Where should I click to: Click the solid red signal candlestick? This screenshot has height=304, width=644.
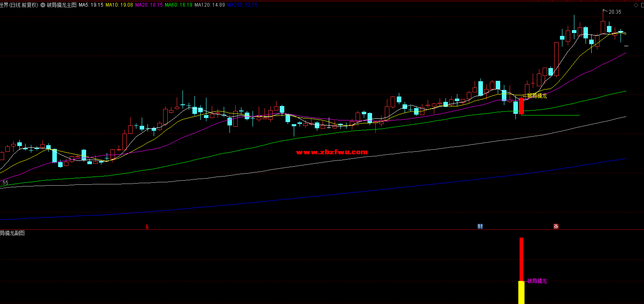pos(521,106)
